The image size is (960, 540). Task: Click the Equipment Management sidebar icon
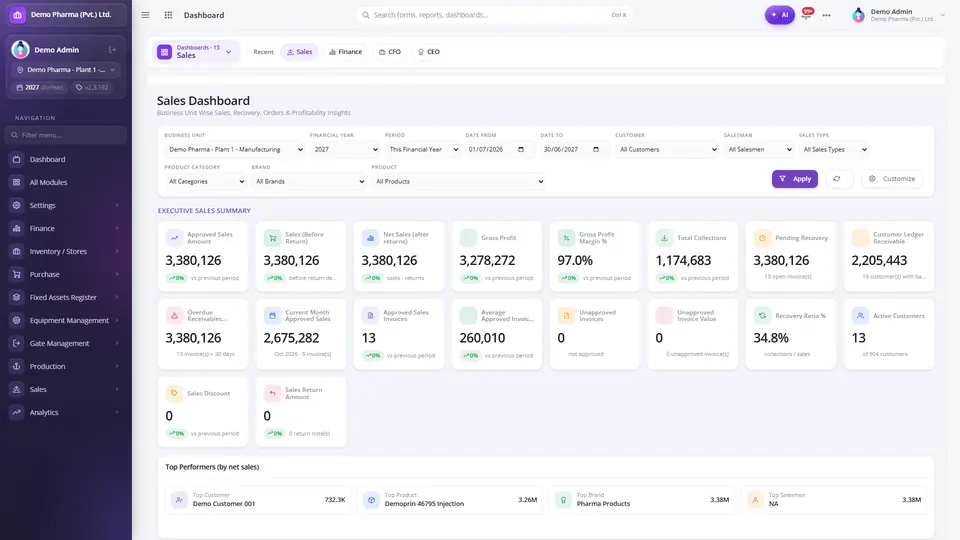[17, 320]
